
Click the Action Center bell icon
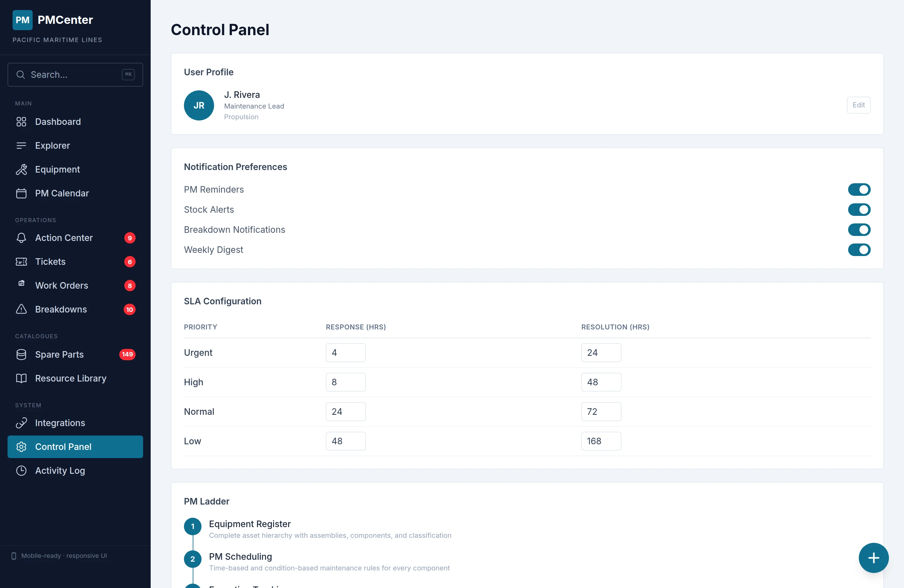click(21, 238)
